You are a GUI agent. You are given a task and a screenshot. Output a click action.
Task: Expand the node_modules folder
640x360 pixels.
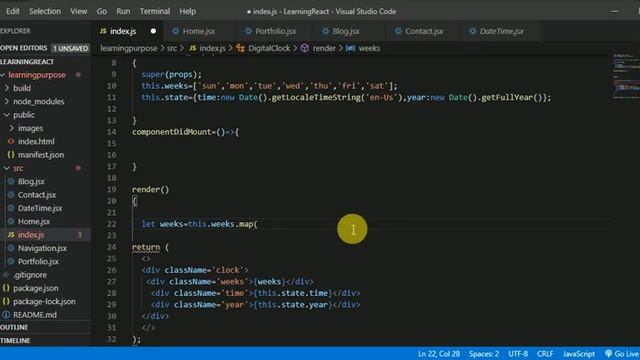38,101
